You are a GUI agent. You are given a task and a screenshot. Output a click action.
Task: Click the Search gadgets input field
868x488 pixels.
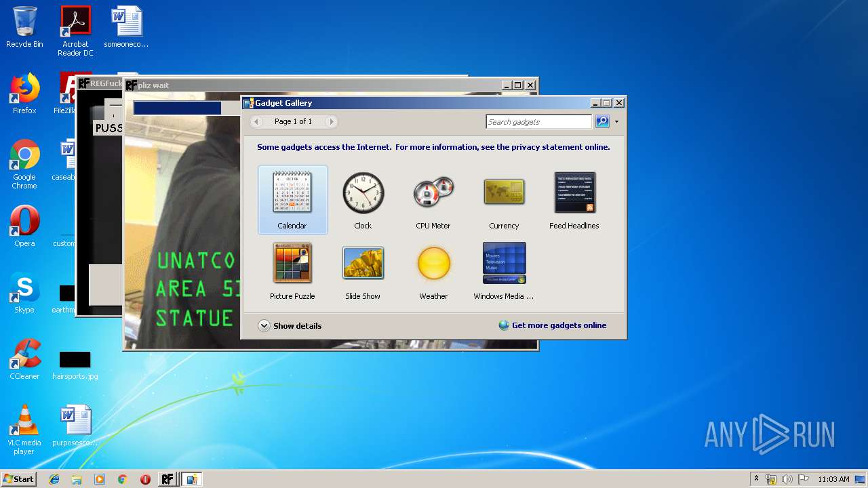(x=539, y=121)
